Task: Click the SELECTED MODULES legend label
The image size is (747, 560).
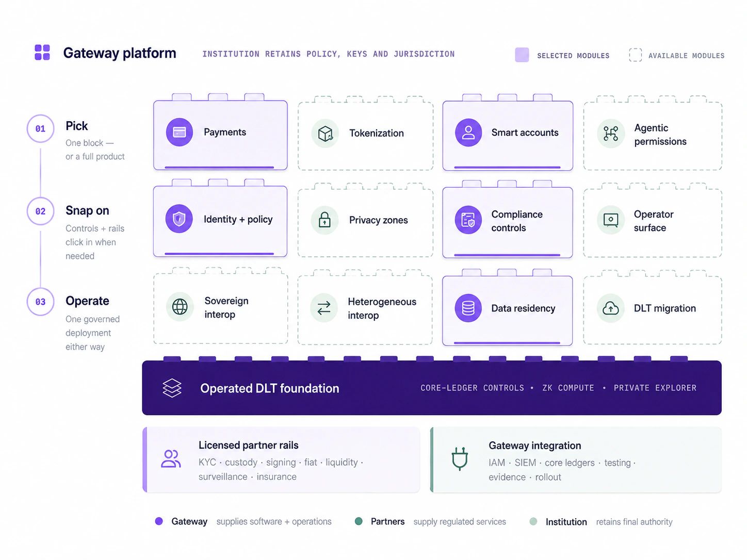Action: [x=573, y=56]
